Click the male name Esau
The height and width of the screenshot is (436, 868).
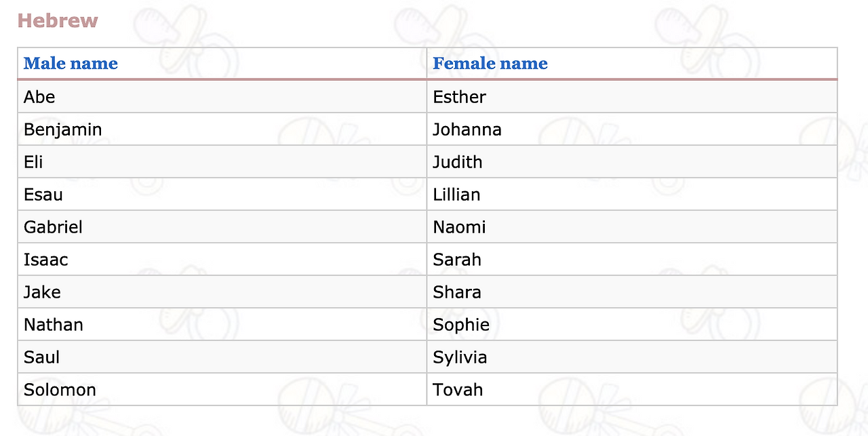43,195
